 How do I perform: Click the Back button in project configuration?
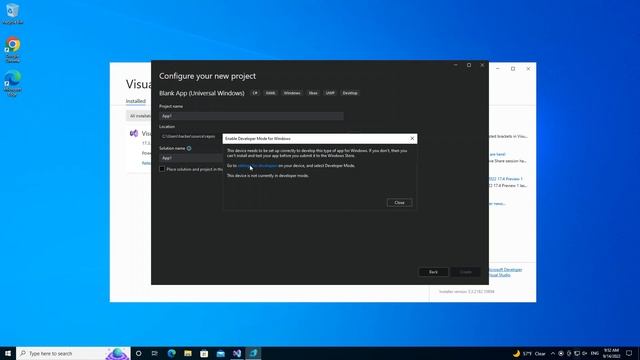point(433,272)
